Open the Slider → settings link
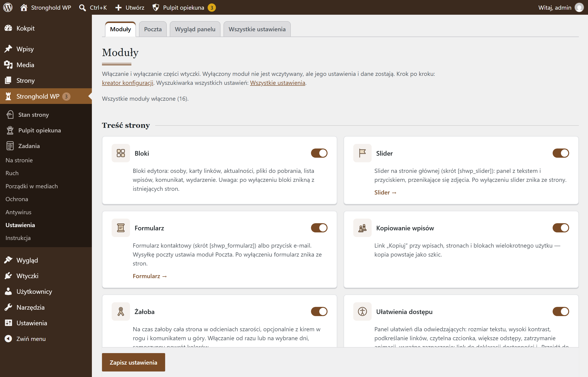Screen dimensions: 588x377 [x=385, y=192]
